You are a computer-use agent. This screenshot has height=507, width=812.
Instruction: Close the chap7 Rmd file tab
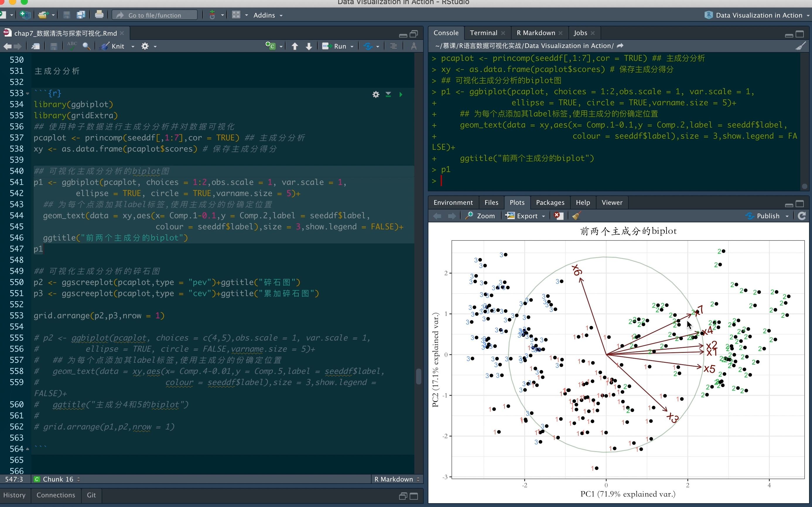pyautogui.click(x=122, y=33)
